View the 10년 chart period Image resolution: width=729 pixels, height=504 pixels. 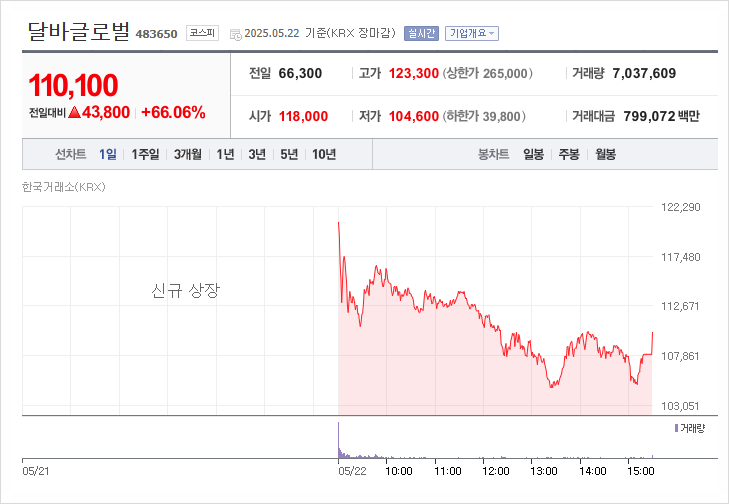[324, 154]
